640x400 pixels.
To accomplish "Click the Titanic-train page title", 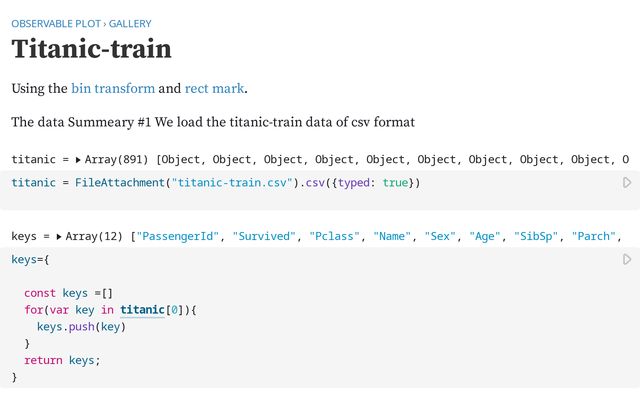I will click(91, 49).
